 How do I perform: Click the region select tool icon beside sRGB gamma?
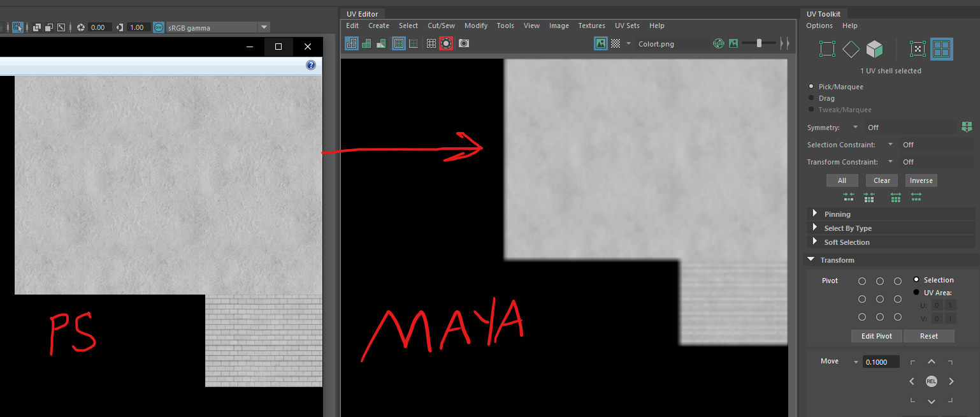point(18,27)
